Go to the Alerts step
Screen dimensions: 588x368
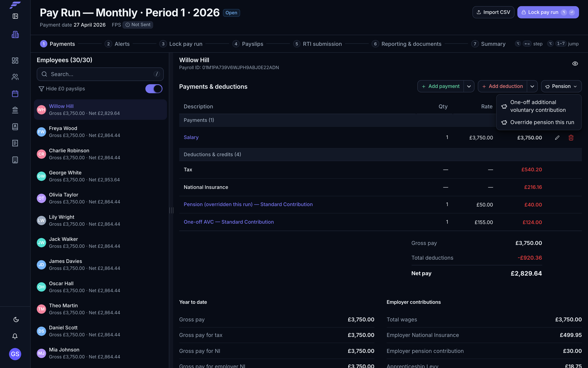[x=117, y=44]
